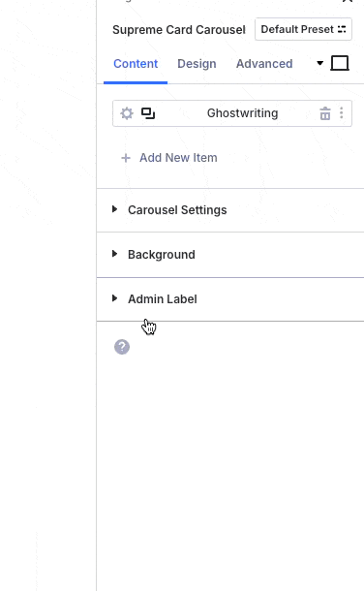364x591 pixels.
Task: Click the triangle arrow beside Carousel Settings
Action: 115,209
